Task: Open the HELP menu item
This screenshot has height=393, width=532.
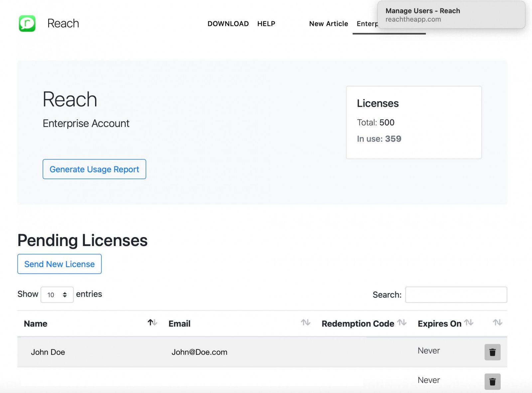Action: [x=266, y=24]
